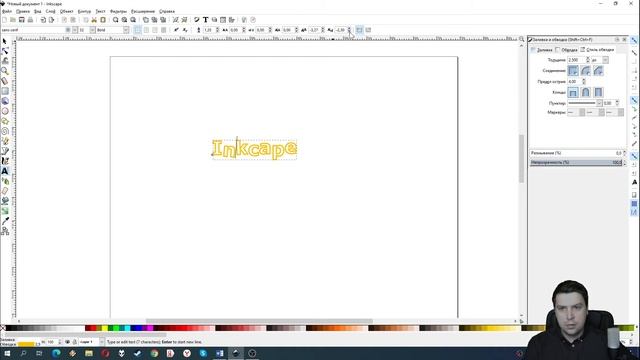The width and height of the screenshot is (640, 360).
Task: Click the Print document icon
Action: 30,20
